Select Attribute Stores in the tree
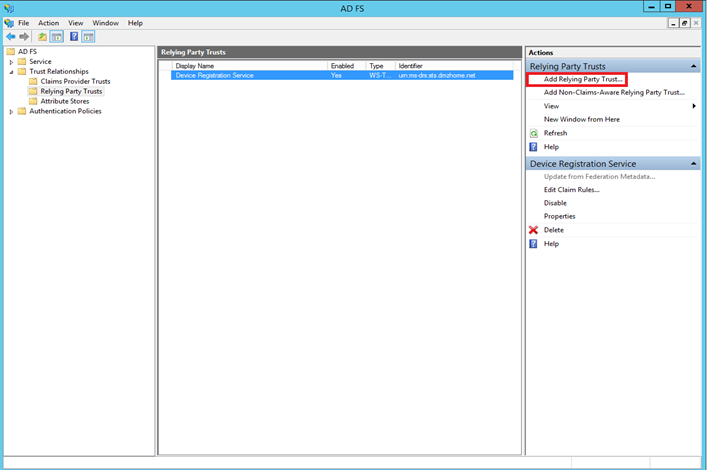Screen dimensions: 707x470 (x=65, y=101)
